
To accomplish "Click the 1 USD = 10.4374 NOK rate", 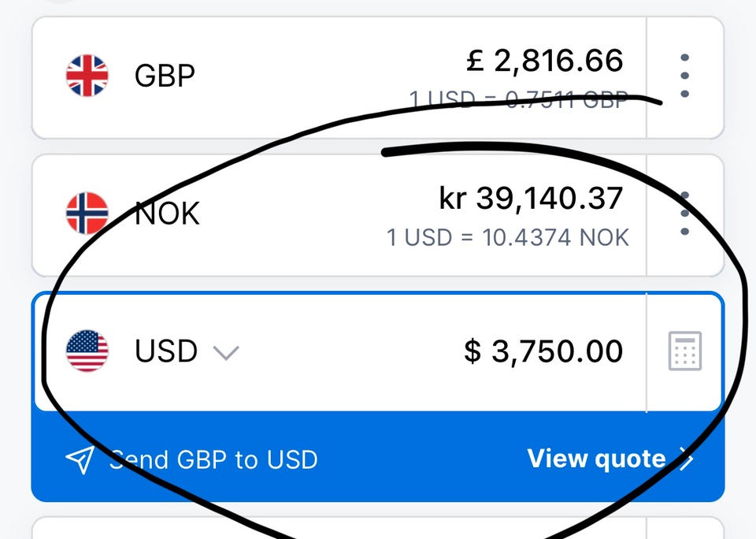I will [508, 237].
